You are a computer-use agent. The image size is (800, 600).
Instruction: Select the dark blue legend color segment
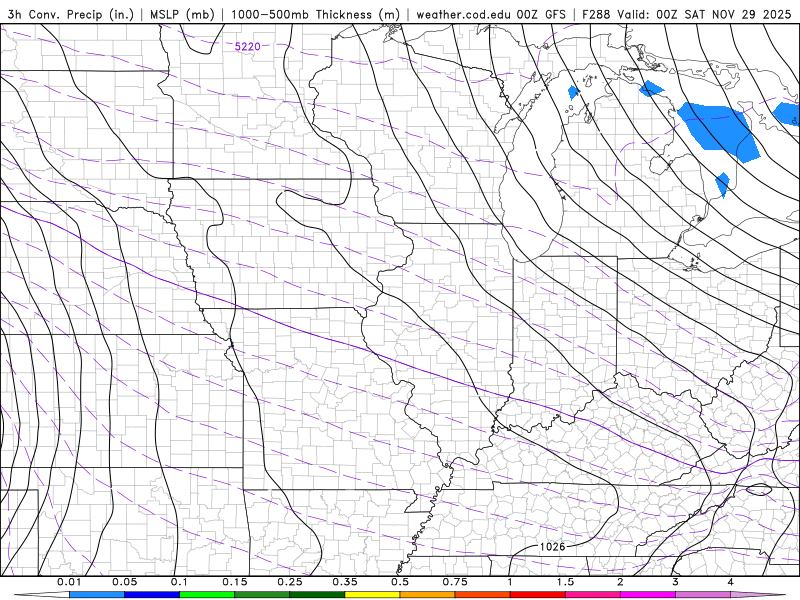point(152,595)
